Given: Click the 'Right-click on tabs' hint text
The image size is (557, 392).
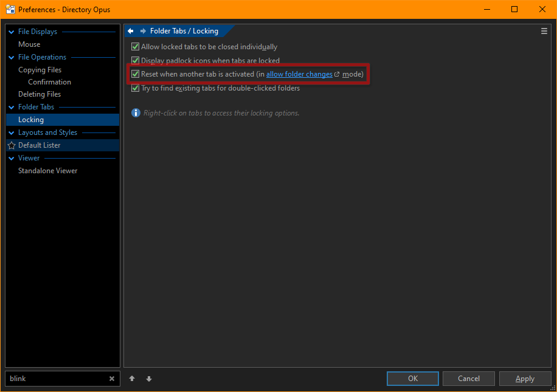Looking at the screenshot, I should (x=221, y=113).
